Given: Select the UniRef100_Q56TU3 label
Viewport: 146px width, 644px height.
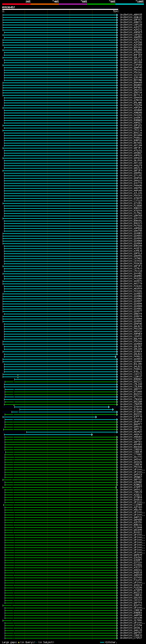Looking at the screenshot, I should click(x=131, y=90).
